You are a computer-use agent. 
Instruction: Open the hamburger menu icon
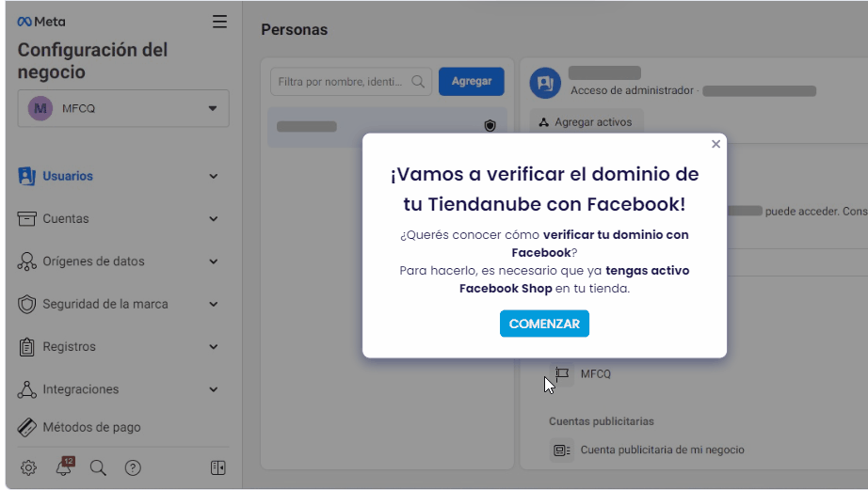[x=219, y=22]
